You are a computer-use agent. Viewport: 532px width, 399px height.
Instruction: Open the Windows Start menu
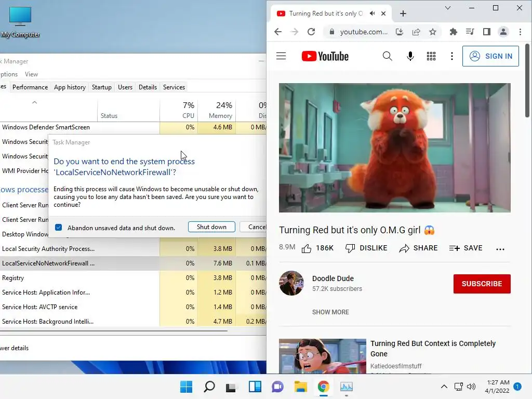186,387
